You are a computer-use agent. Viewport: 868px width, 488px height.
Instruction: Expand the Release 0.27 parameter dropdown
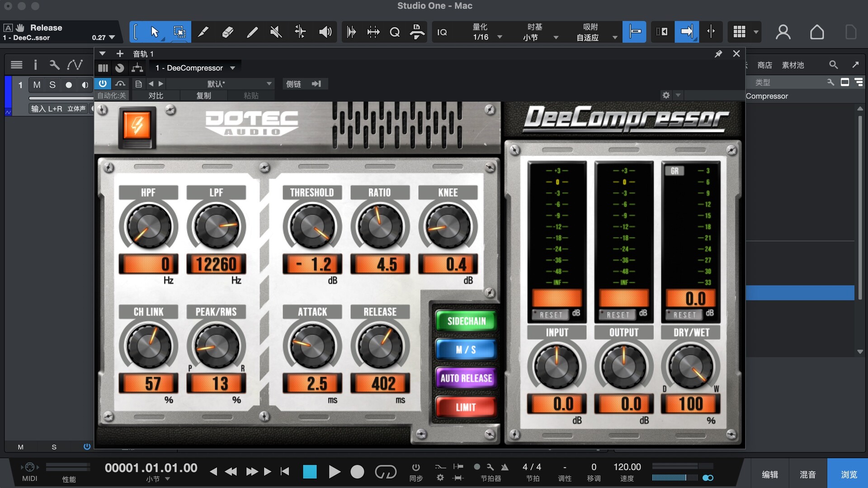pyautogui.click(x=112, y=38)
